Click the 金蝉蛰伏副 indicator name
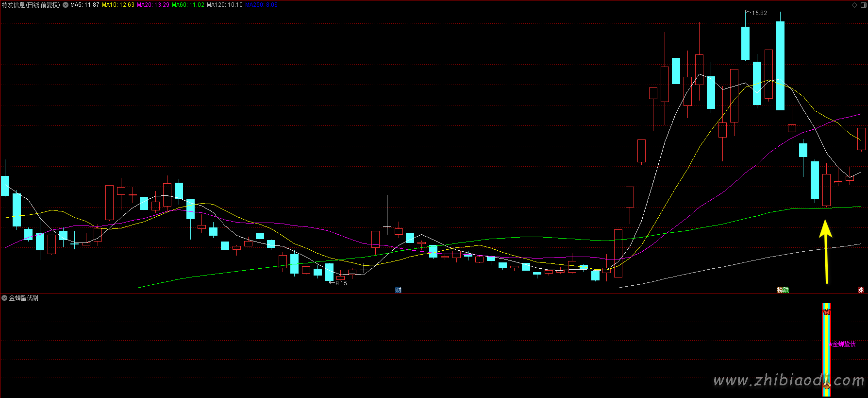This screenshot has height=398, width=868. coord(24,298)
